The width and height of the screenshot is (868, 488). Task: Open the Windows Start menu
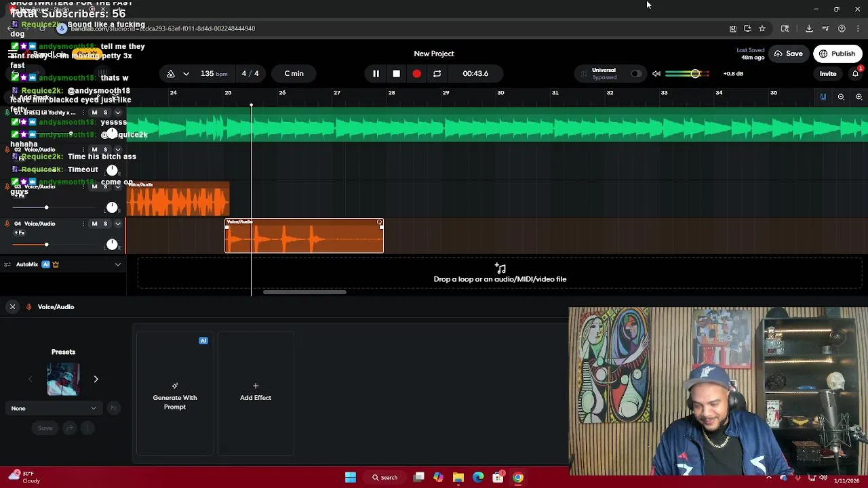[351, 477]
